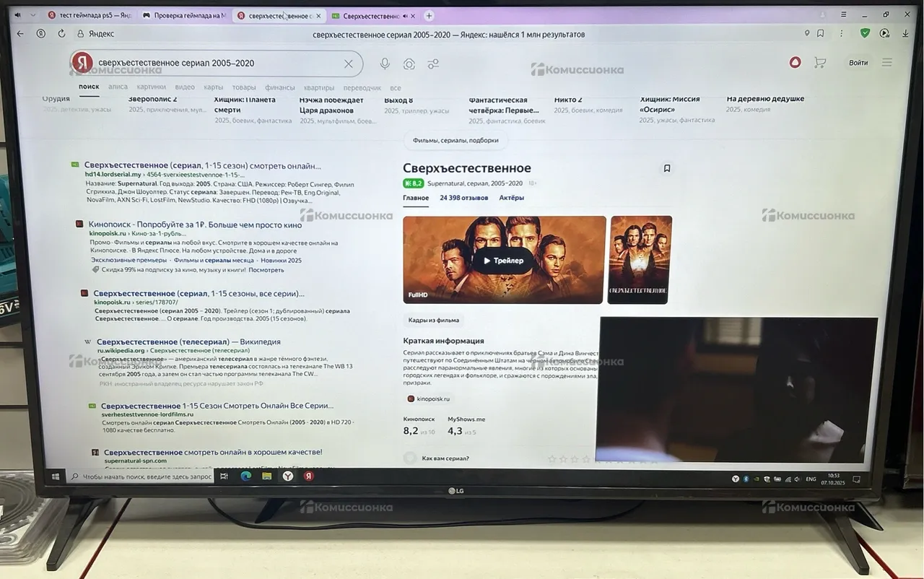Click the microphone voice search icon

tap(385, 64)
